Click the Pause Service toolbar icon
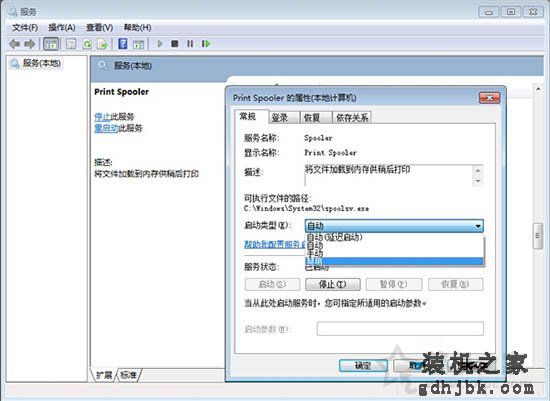The height and width of the screenshot is (401, 550). point(190,44)
